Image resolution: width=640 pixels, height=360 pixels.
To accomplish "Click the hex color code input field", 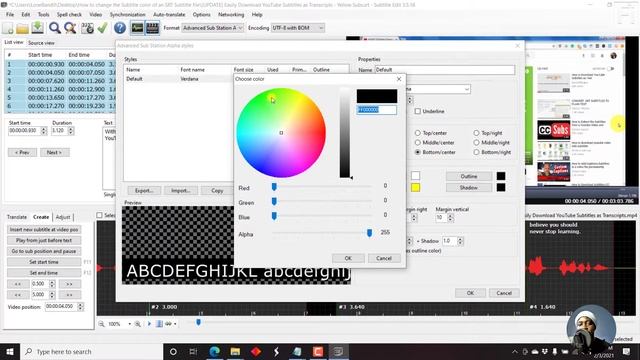I will point(376,110).
